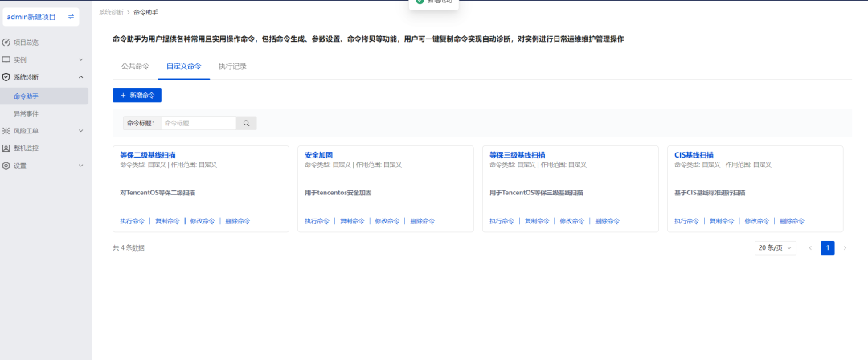Click 复制命令 on the 安全加固 card
Screen dimensions: 868x360
[352, 221]
